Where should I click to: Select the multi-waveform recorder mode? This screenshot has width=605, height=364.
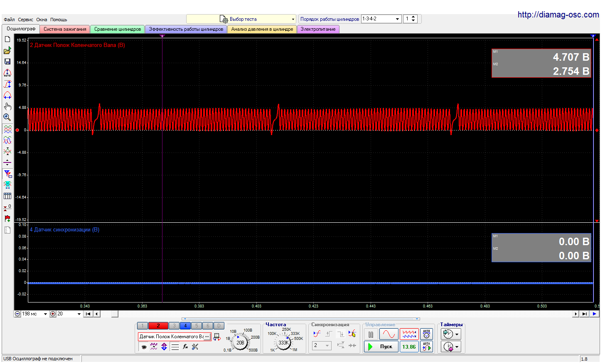pos(409,334)
